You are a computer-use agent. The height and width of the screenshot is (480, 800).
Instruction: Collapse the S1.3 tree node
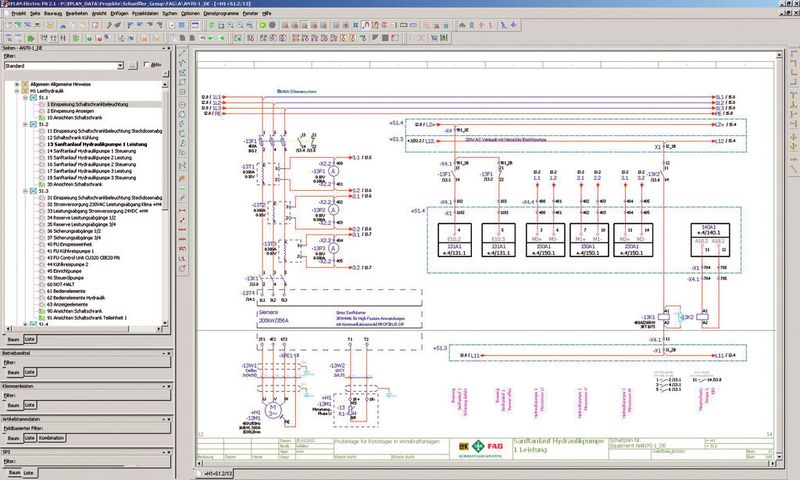click(25, 191)
